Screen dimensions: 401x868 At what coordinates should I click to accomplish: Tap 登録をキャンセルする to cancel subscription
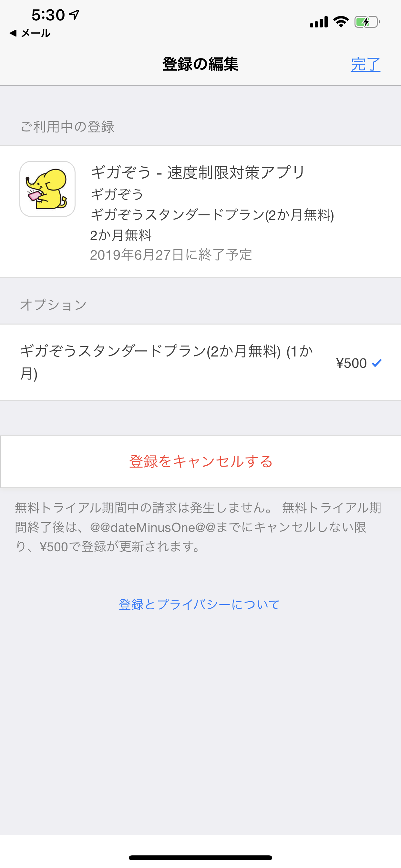tap(201, 461)
